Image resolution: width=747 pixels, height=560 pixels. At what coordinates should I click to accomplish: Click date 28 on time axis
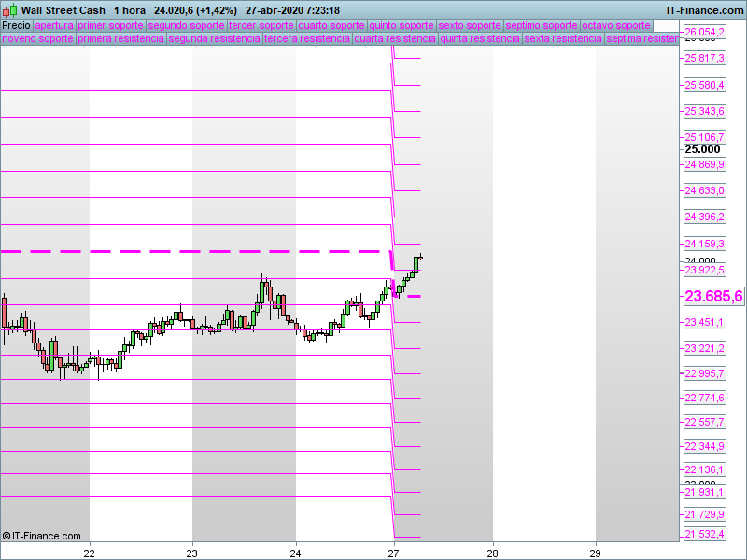tap(493, 553)
